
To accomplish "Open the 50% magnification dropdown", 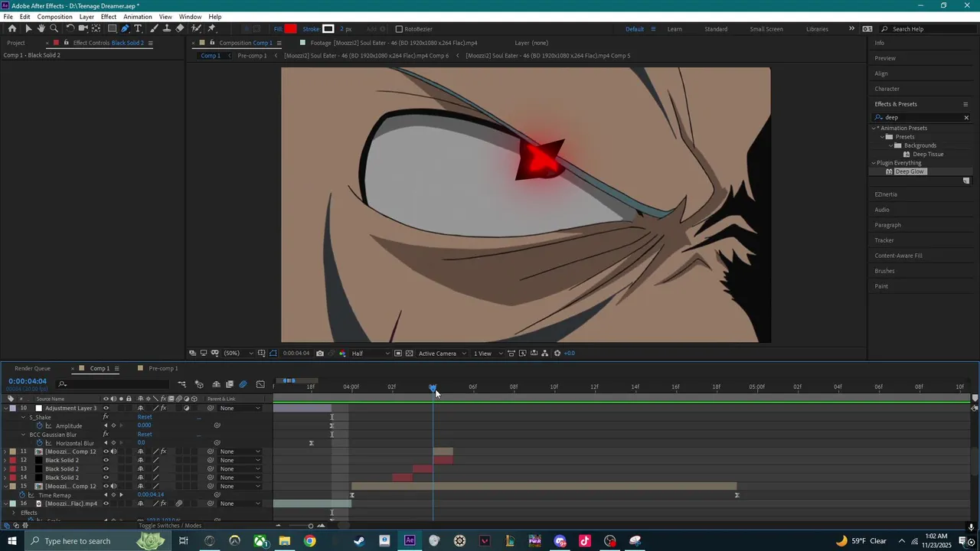I will click(238, 354).
